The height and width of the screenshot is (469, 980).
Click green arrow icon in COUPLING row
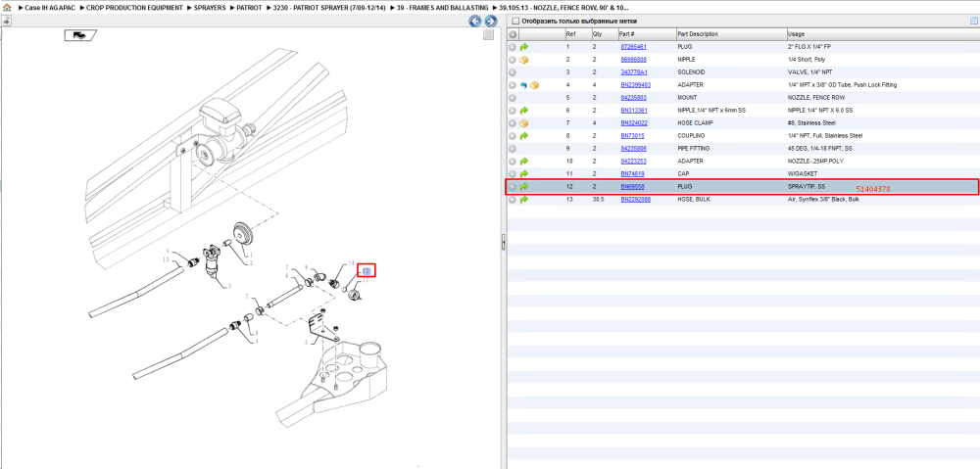523,135
